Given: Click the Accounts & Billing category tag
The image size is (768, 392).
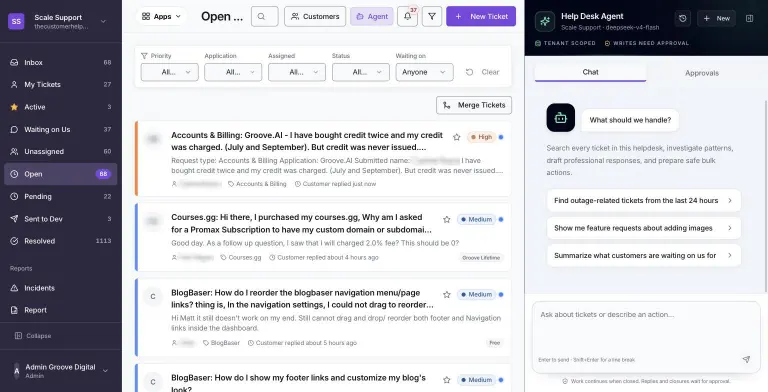Looking at the screenshot, I should 257,184.
